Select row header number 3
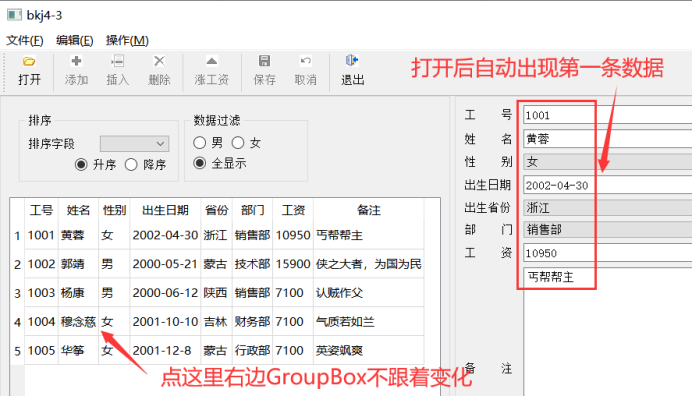The width and height of the screenshot is (693, 397). [17, 293]
